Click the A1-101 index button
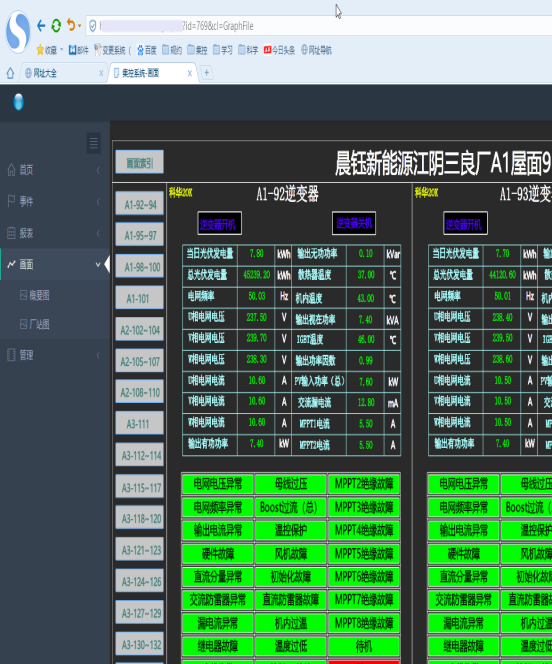Image resolution: width=552 pixels, height=664 pixels. 140,298
